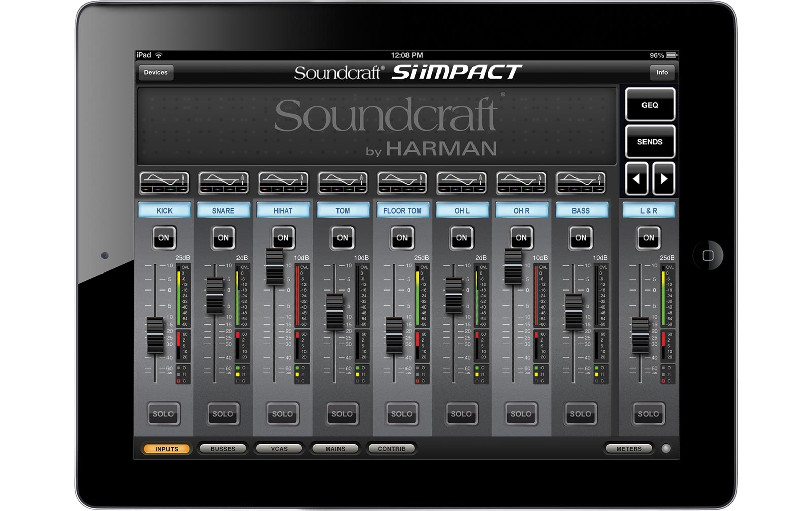812x511 pixels.
Task: Select the KICK channel name label
Action: 164,210
